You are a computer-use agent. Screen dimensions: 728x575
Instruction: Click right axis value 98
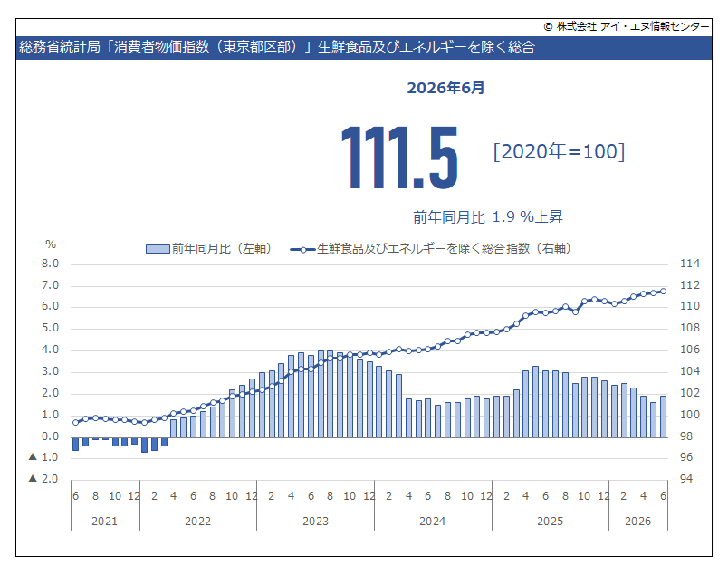pyautogui.click(x=686, y=436)
